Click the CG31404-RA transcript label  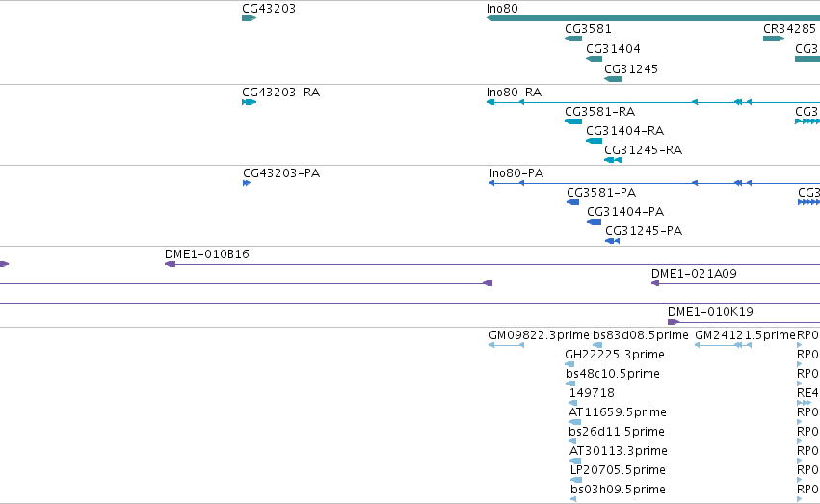(625, 131)
